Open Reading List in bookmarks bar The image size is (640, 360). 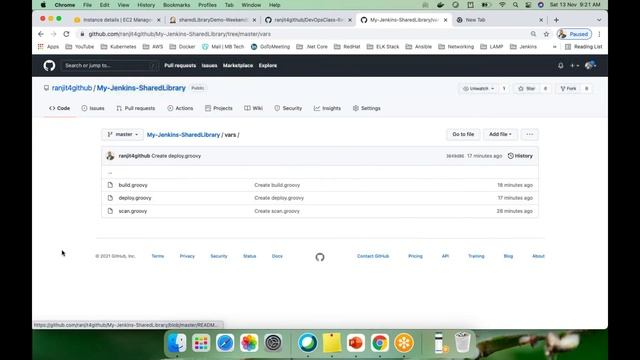583,47
